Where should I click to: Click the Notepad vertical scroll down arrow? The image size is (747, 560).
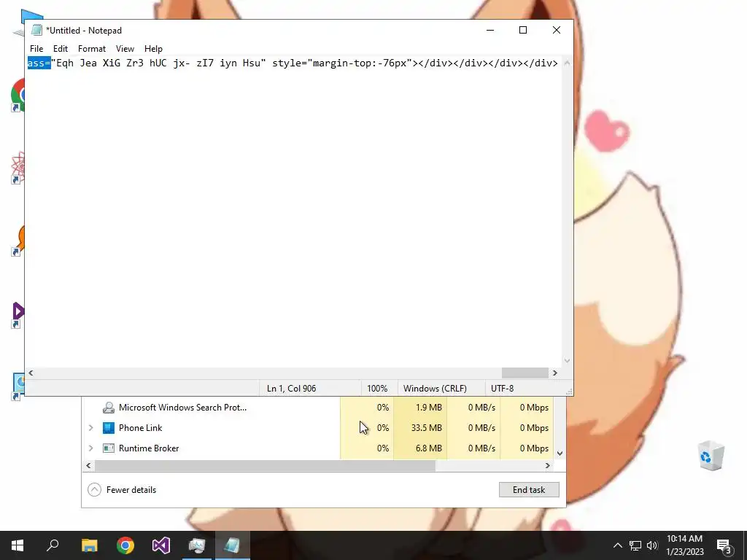pos(567,361)
